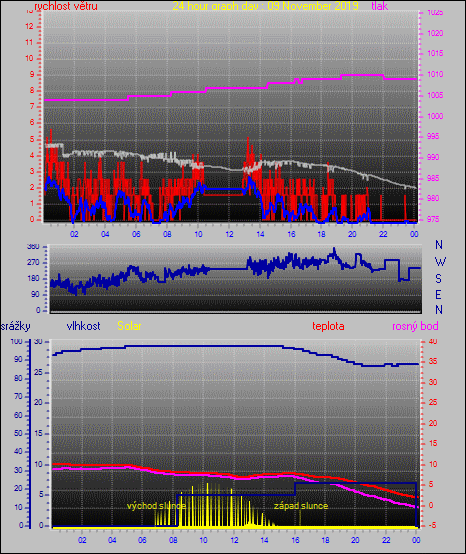Click the 'východ slunce' sunrise label
This screenshot has width=466, height=554.
coord(156,506)
